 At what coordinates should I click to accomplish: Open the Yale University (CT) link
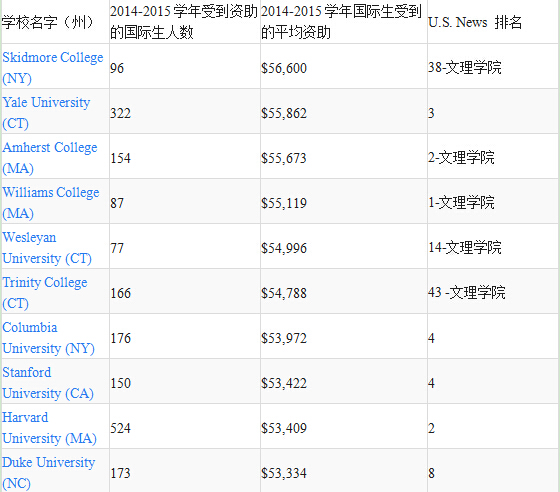46,113
